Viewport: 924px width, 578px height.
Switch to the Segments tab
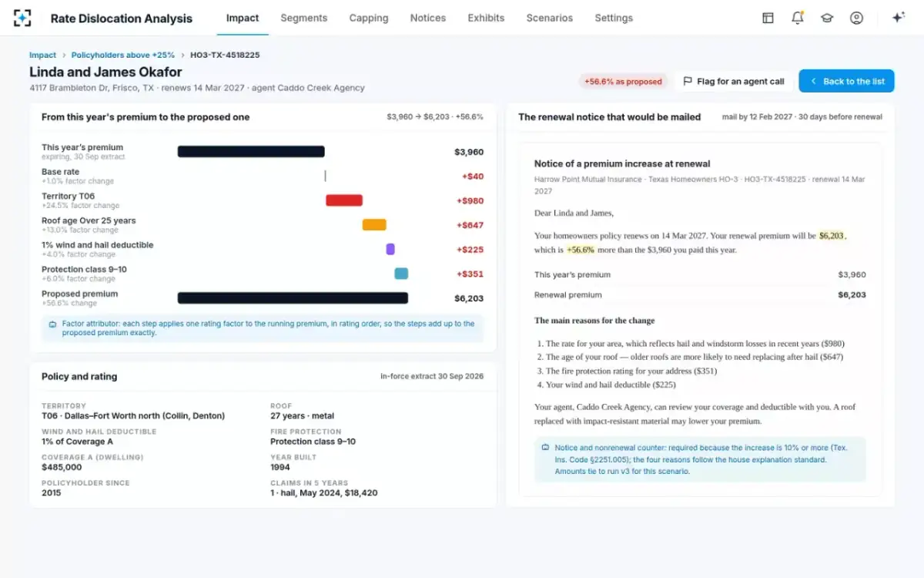[x=303, y=18]
